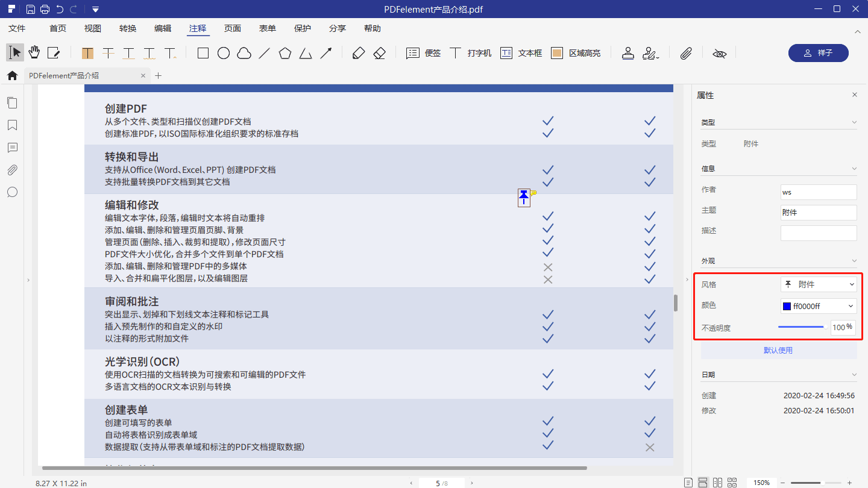Collapse the 信息 section
The width and height of the screenshot is (868, 488).
tap(854, 169)
